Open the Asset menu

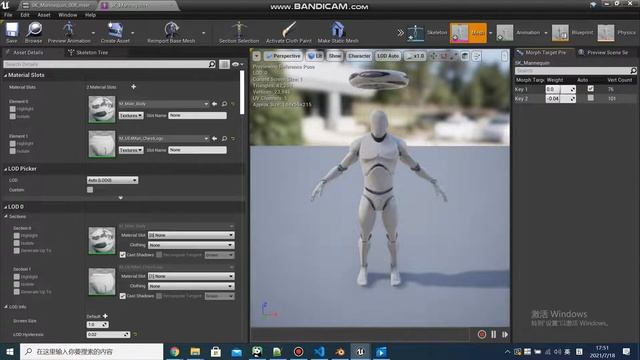click(44, 15)
